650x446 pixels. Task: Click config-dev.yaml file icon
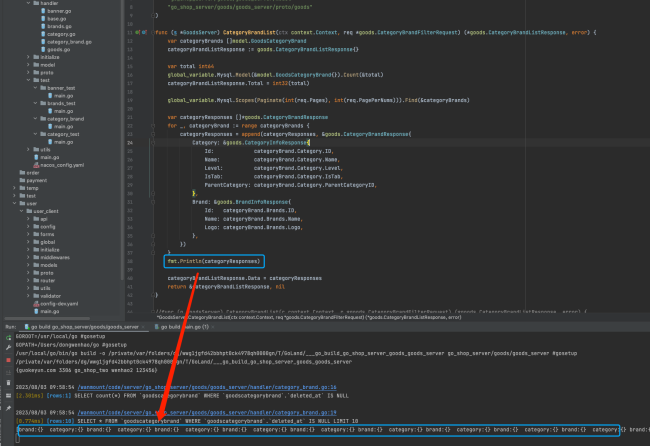click(36, 303)
